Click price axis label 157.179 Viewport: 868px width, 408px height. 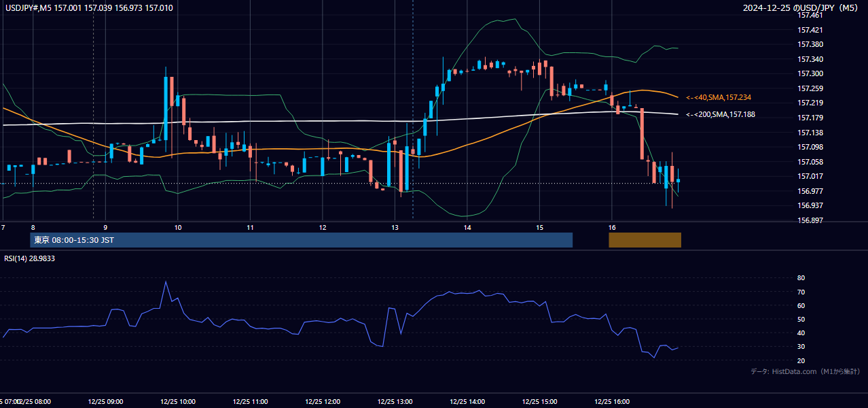pyautogui.click(x=810, y=118)
